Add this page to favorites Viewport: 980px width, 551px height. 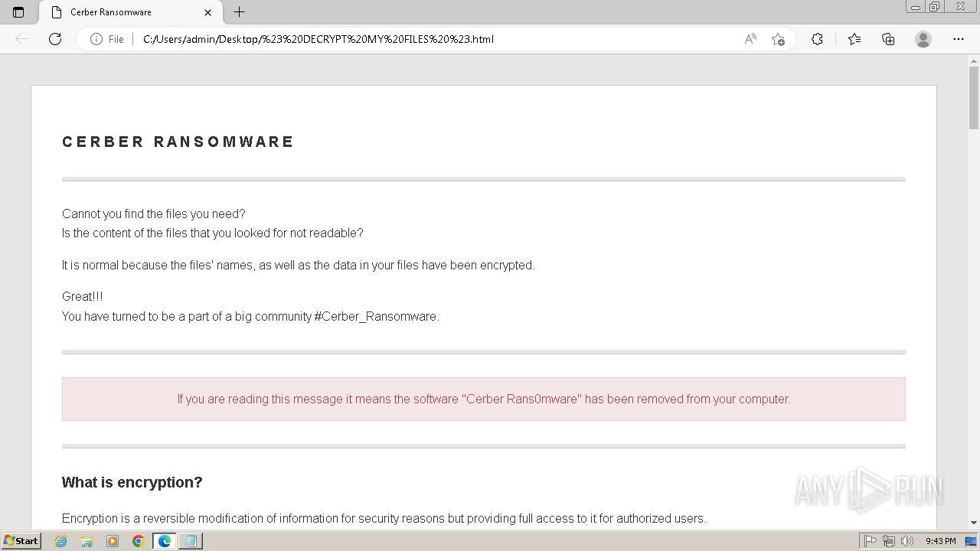point(779,39)
